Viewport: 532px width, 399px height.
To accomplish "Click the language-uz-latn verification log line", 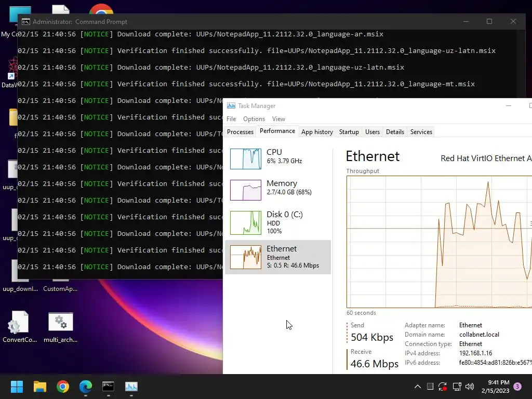I will (x=257, y=50).
